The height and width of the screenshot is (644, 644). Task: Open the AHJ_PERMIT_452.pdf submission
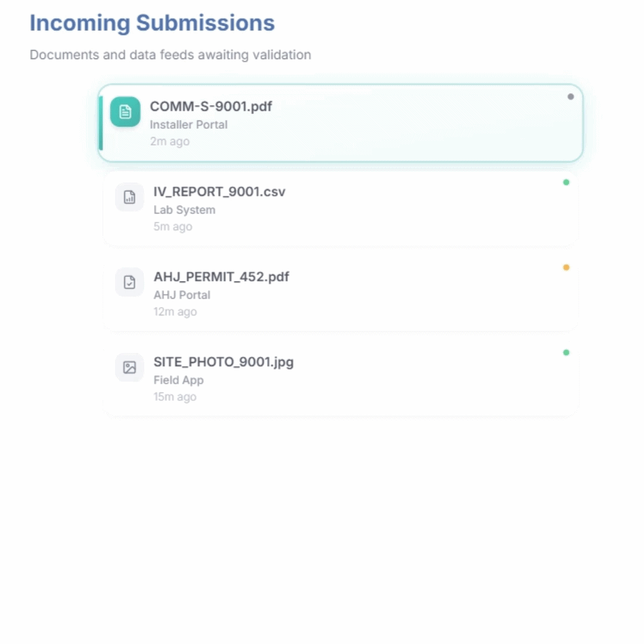click(221, 277)
